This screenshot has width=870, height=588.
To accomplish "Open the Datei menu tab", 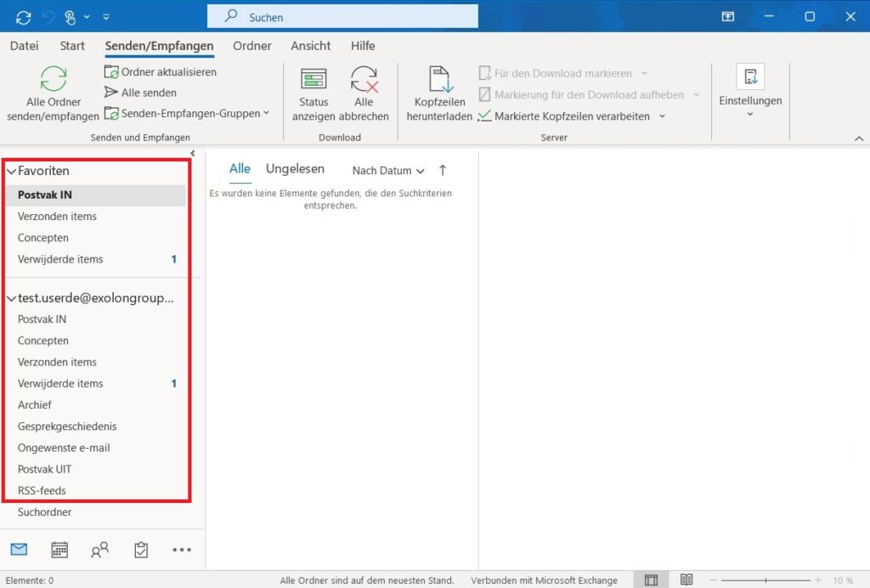I will click(x=24, y=46).
